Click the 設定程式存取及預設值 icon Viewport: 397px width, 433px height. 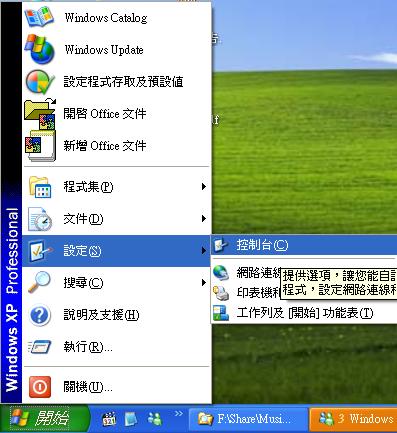pyautogui.click(x=39, y=81)
